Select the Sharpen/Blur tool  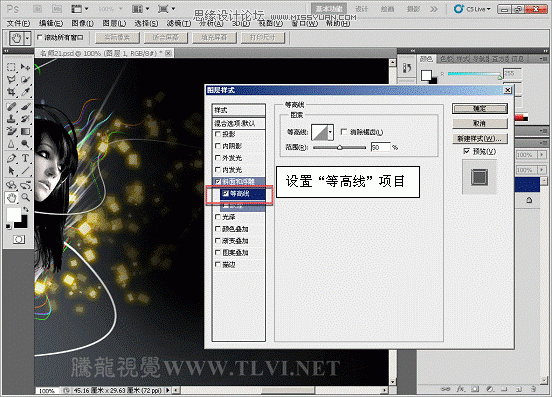coord(11,144)
